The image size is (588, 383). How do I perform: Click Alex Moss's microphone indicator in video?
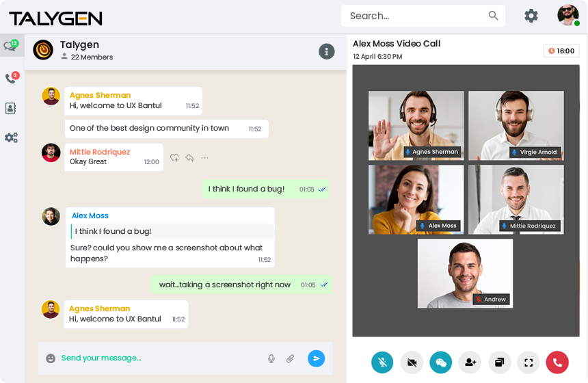423,226
